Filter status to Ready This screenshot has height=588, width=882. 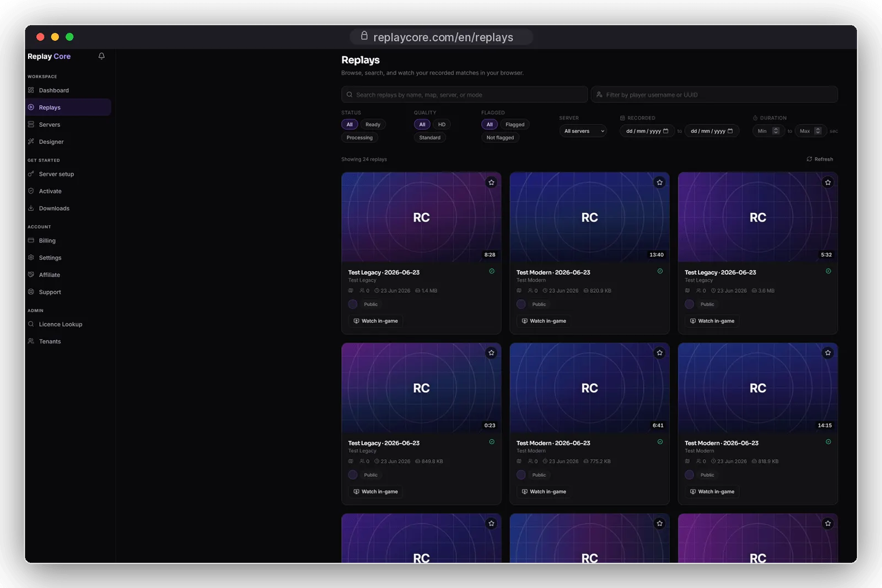[x=373, y=125]
